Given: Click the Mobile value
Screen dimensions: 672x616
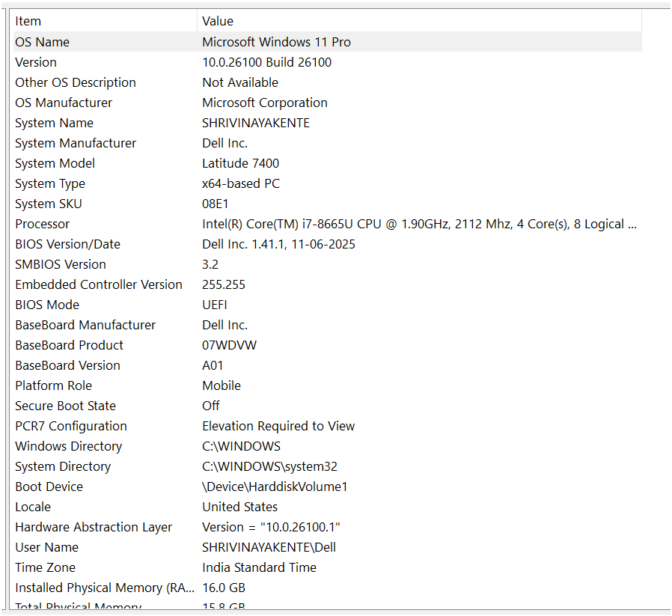Looking at the screenshot, I should click(222, 385).
